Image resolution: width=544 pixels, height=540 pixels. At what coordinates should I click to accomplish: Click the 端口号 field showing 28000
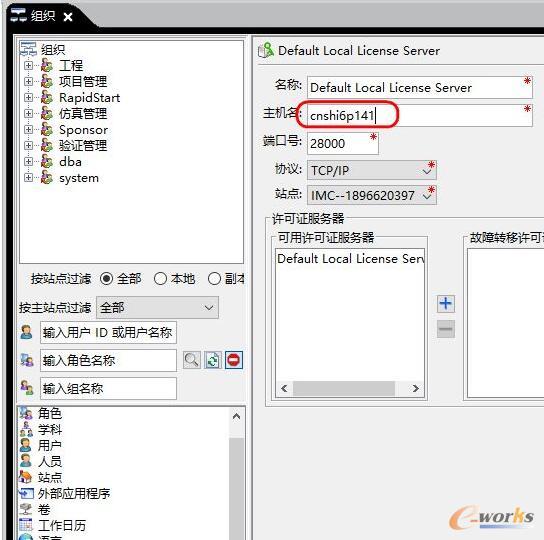click(x=342, y=143)
